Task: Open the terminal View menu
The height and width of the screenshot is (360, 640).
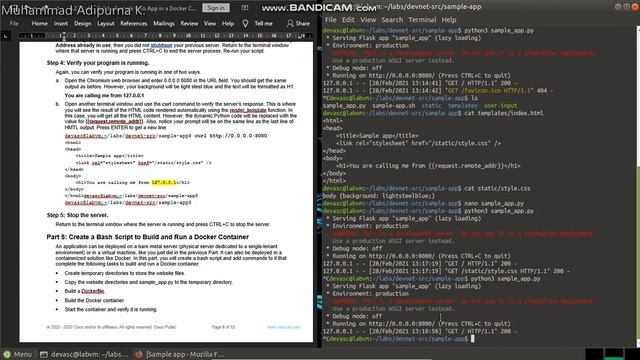Action: 368,20
